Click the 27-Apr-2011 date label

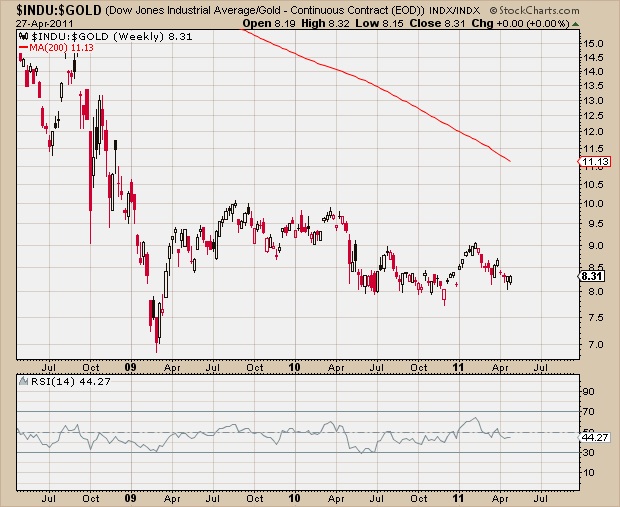click(x=45, y=24)
